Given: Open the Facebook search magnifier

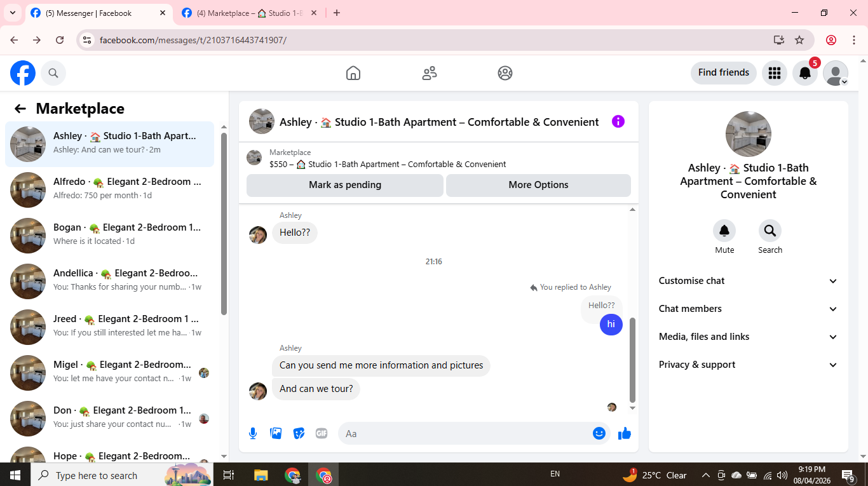Looking at the screenshot, I should click(x=53, y=73).
